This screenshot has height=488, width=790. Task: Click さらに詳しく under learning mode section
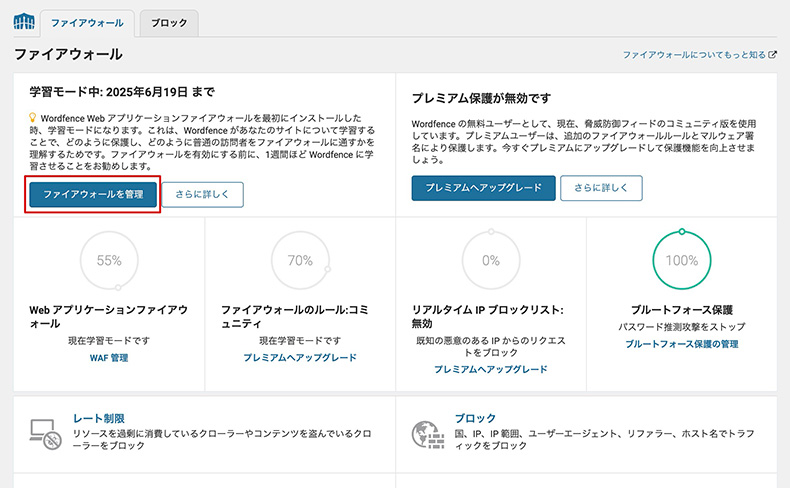click(x=202, y=194)
